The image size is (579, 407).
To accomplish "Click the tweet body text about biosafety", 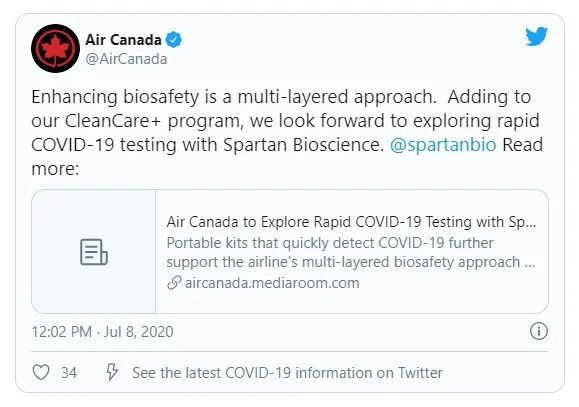I will point(287,133).
